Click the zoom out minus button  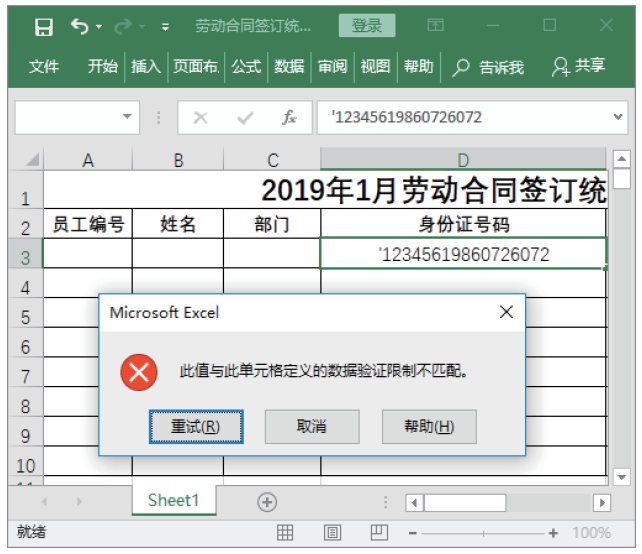[x=413, y=533]
